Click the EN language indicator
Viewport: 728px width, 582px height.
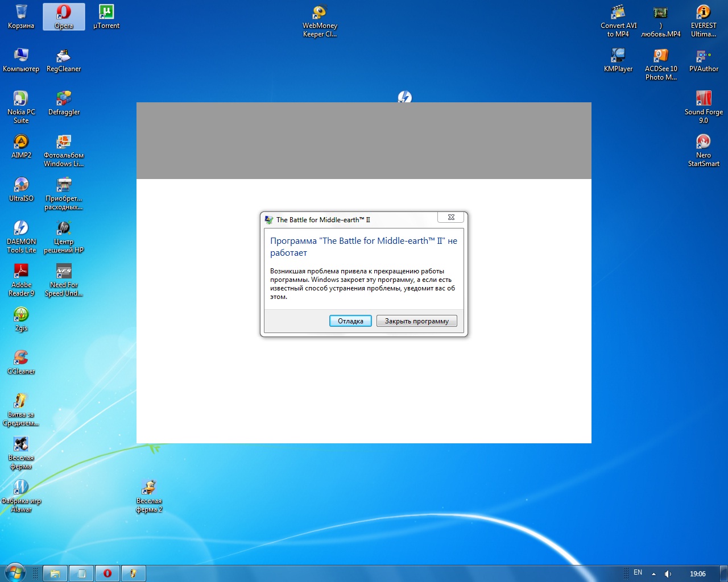(638, 573)
